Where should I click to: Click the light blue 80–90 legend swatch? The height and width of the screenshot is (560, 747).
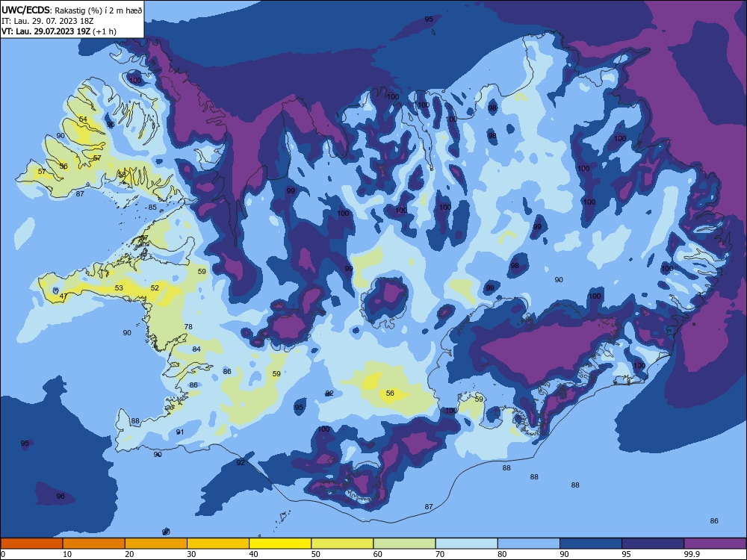tap(529, 544)
